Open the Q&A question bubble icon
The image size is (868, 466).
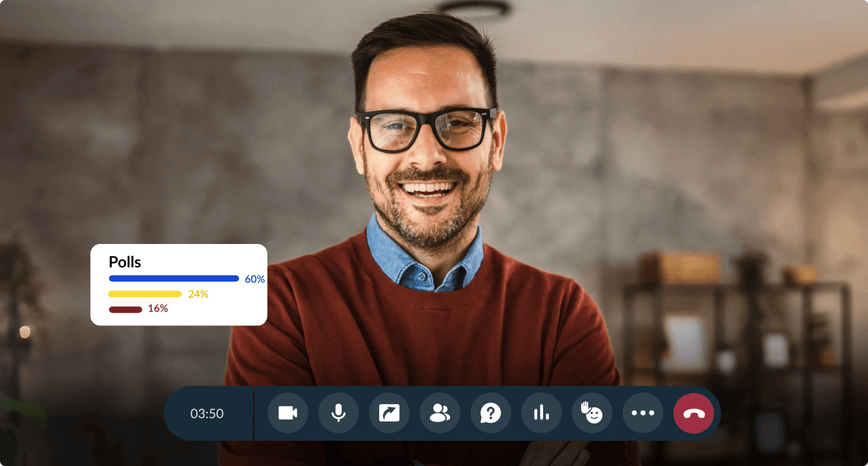tap(491, 413)
